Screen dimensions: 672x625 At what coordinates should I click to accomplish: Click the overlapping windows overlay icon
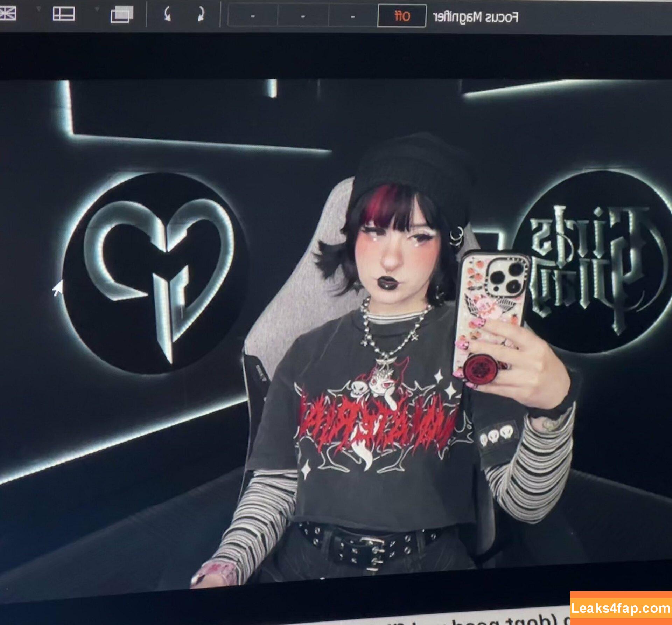(122, 15)
